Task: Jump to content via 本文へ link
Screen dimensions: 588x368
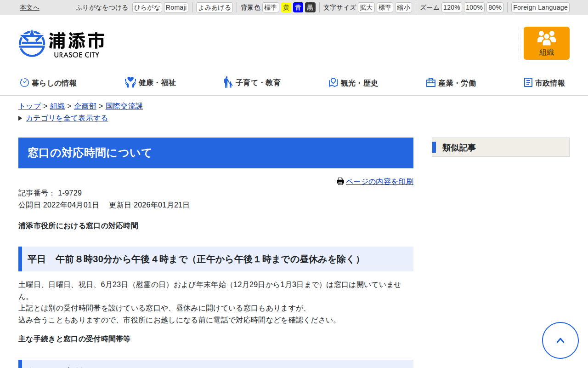Action: [29, 7]
